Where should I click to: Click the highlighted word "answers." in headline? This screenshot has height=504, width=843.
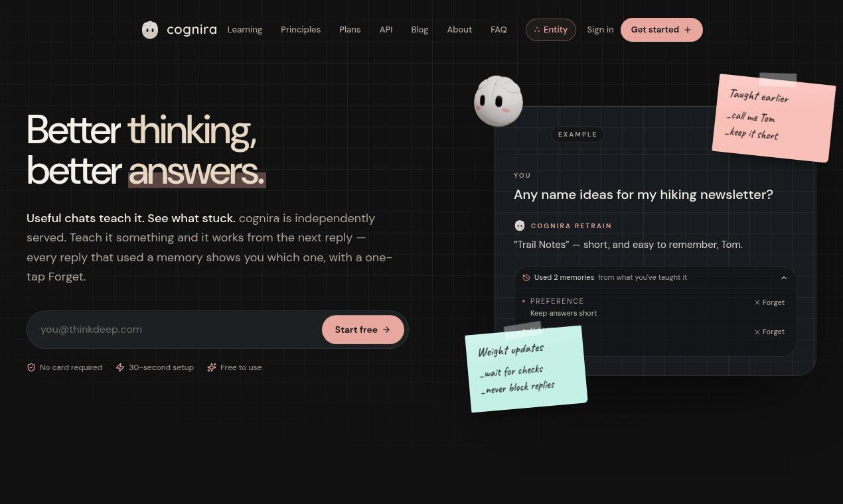197,171
